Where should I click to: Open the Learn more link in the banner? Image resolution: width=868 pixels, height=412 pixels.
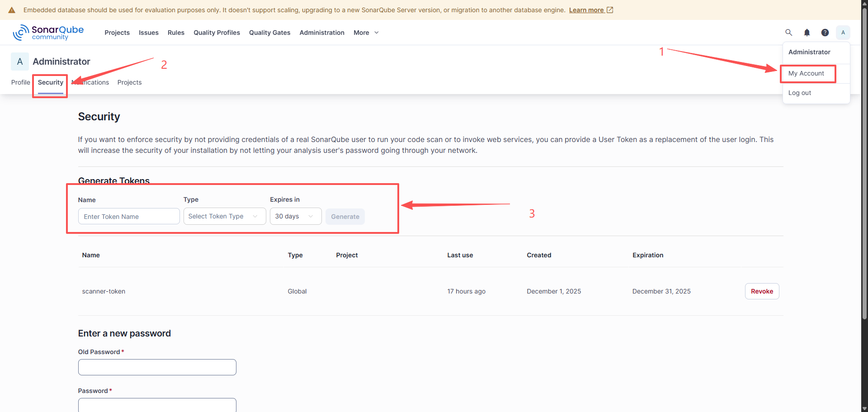pyautogui.click(x=587, y=9)
